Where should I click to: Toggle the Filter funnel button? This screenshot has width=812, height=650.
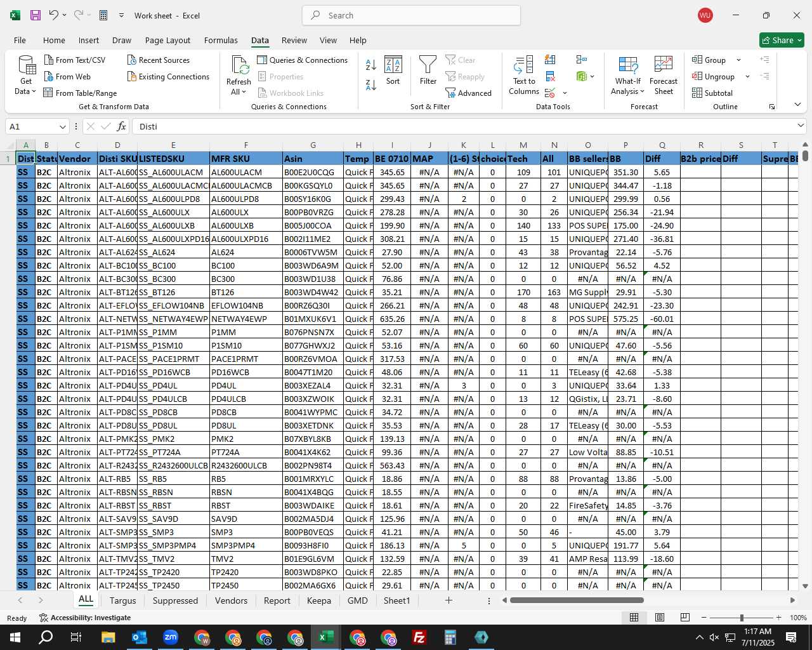coord(428,70)
